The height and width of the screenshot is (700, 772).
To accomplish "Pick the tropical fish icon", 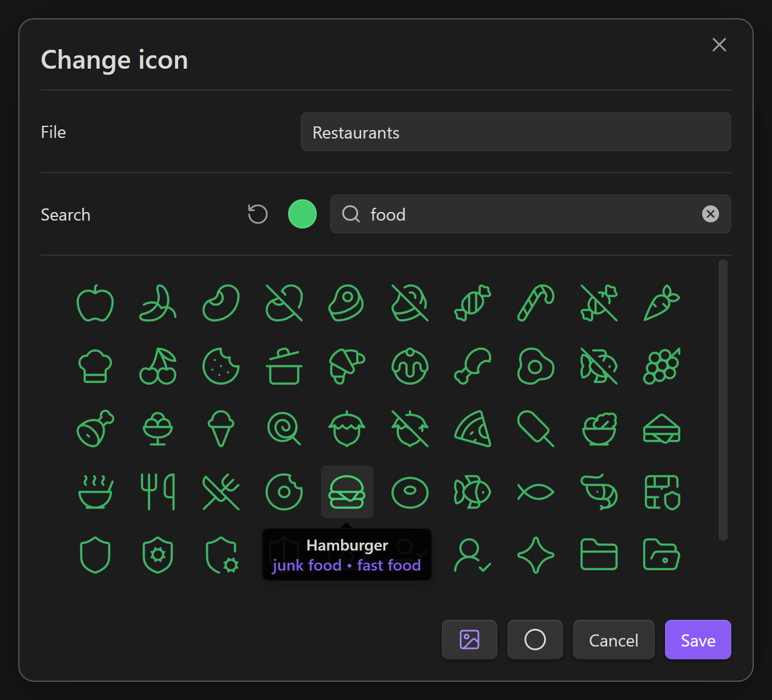I will click(473, 492).
